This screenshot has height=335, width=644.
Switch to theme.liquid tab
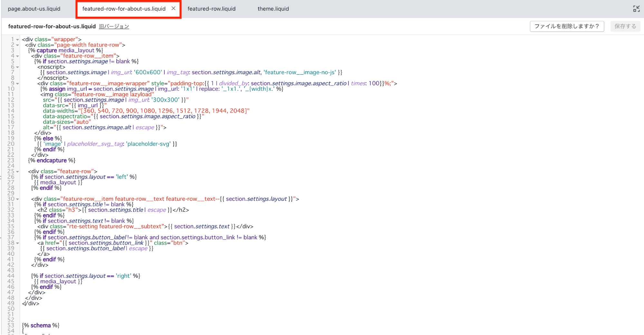(273, 9)
